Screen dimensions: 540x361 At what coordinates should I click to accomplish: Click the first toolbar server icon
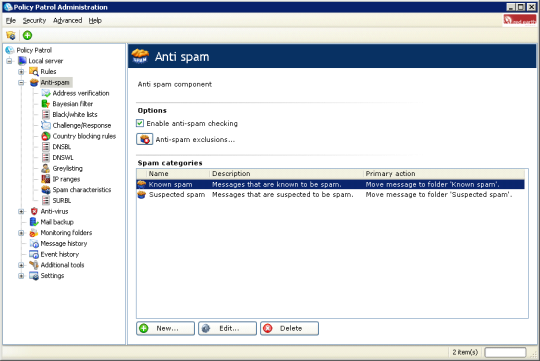tap(11, 35)
